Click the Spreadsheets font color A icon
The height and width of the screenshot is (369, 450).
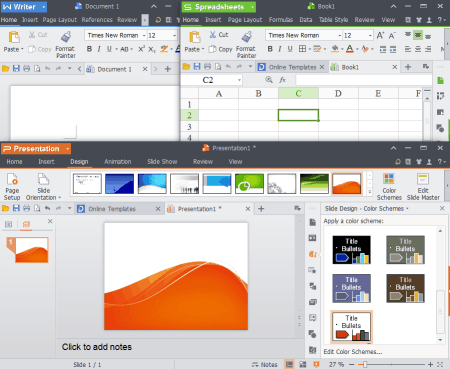tap(350, 49)
